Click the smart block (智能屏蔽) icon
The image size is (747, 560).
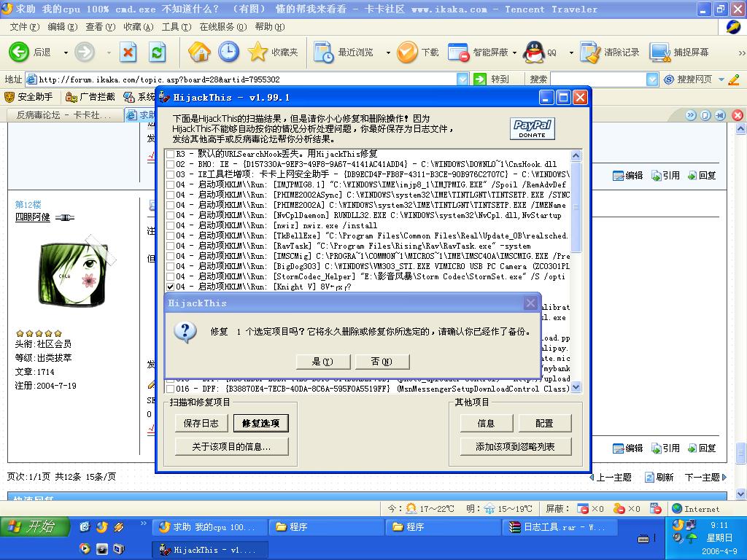(459, 52)
